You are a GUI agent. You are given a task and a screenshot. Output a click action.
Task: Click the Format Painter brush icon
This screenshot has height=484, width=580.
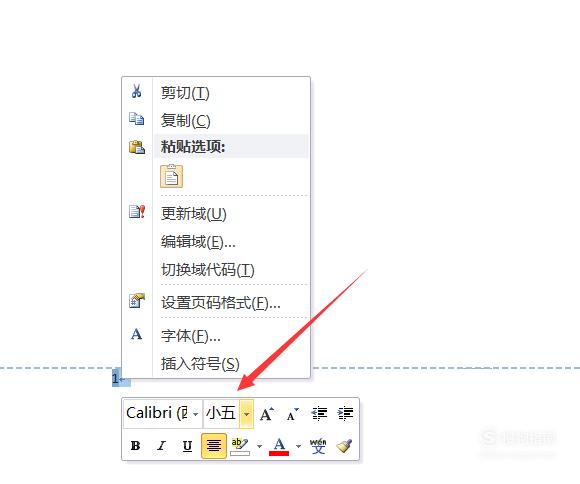click(344, 446)
